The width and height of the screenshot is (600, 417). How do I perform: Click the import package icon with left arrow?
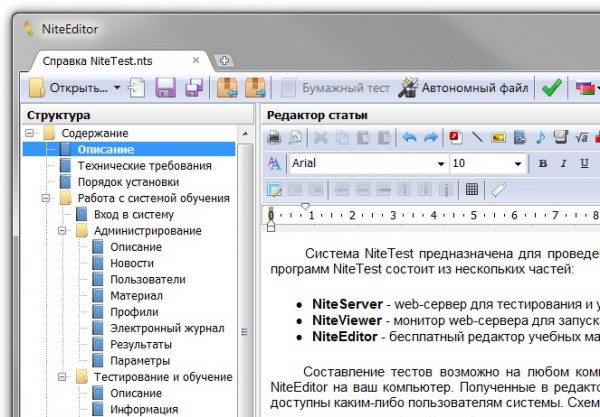[x=227, y=88]
